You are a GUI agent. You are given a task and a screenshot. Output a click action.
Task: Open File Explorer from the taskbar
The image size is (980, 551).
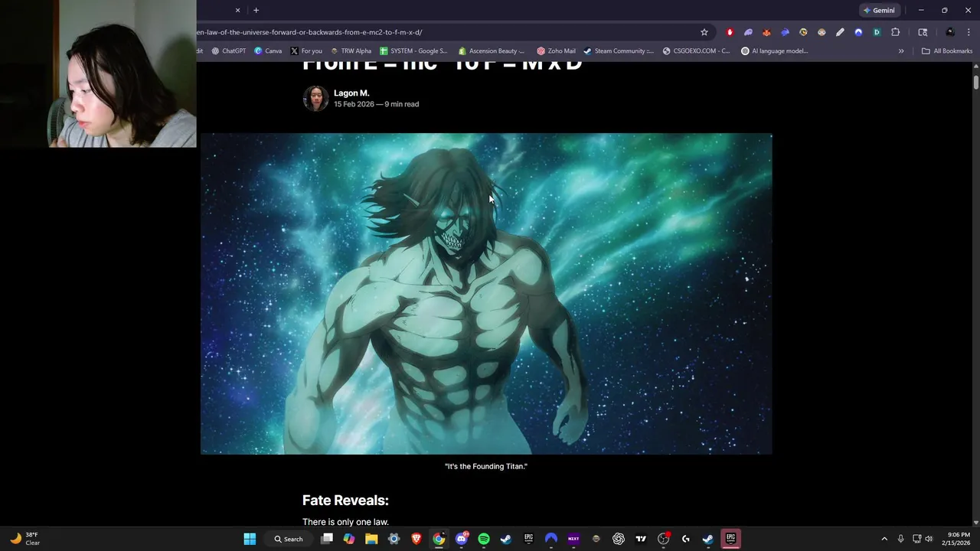371,539
